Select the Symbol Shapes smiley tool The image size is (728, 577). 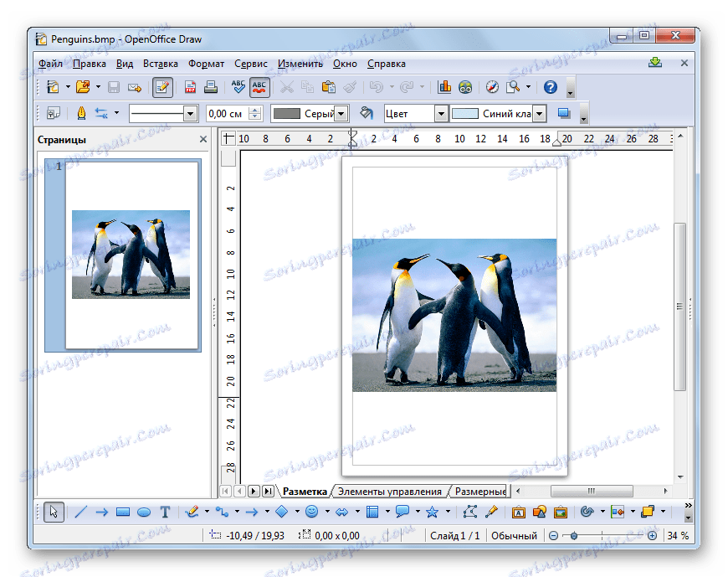click(x=312, y=512)
